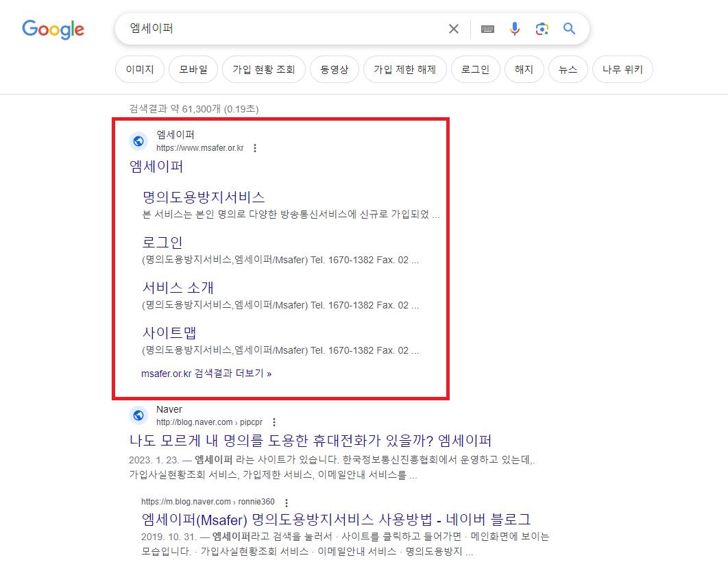
Task: Select the 이미지 filter chip
Action: pyautogui.click(x=140, y=69)
